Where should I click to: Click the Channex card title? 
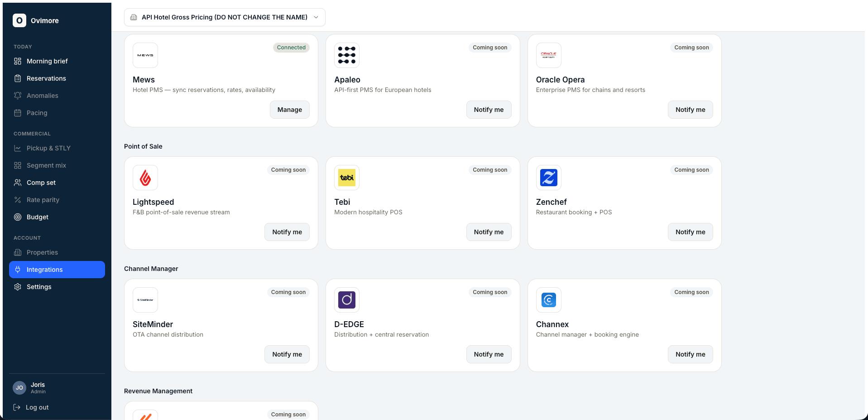coord(552,324)
